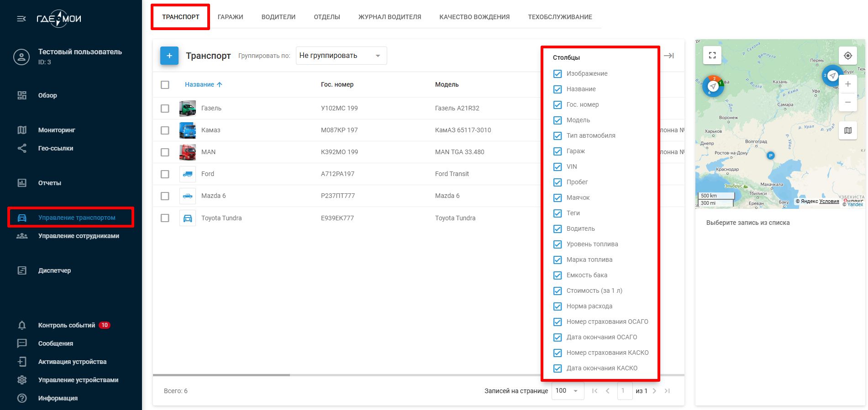Screen dimensions: 868x410
Task: Click the blue plus add transport button
Action: pos(169,56)
